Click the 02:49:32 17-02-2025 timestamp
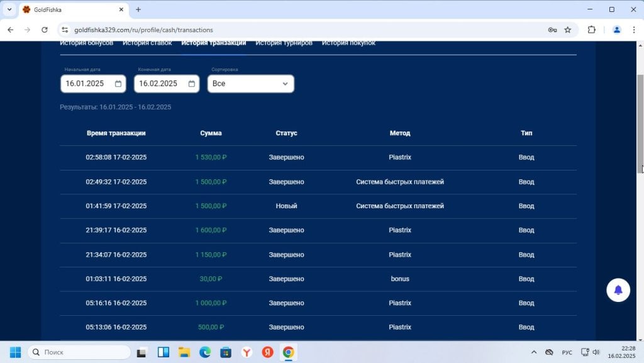The width and height of the screenshot is (644, 363). (x=116, y=182)
